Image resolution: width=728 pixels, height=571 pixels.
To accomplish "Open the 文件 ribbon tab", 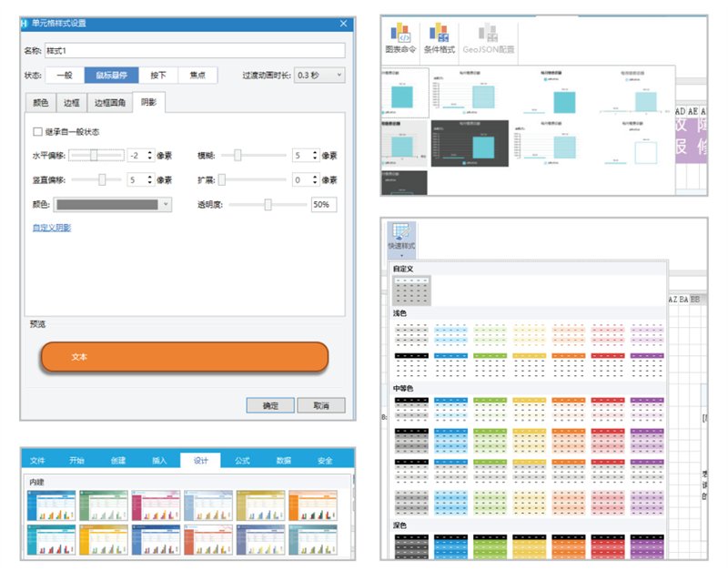I will (37, 461).
